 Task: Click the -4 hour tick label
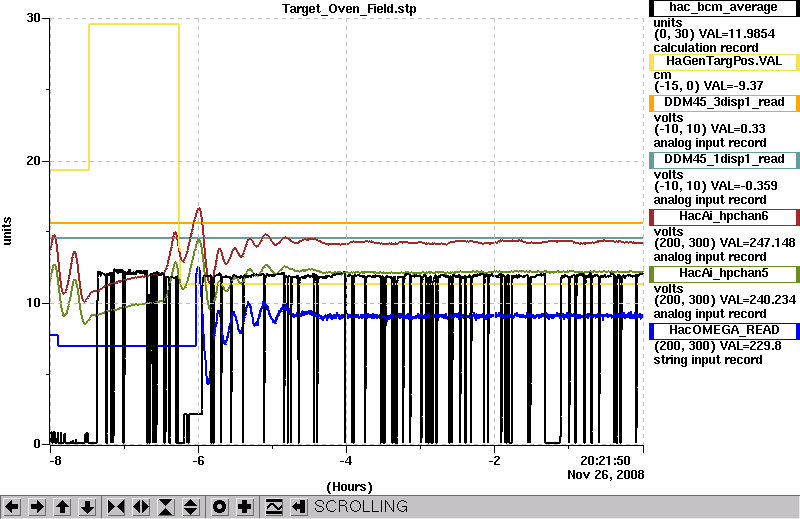pyautogui.click(x=346, y=461)
